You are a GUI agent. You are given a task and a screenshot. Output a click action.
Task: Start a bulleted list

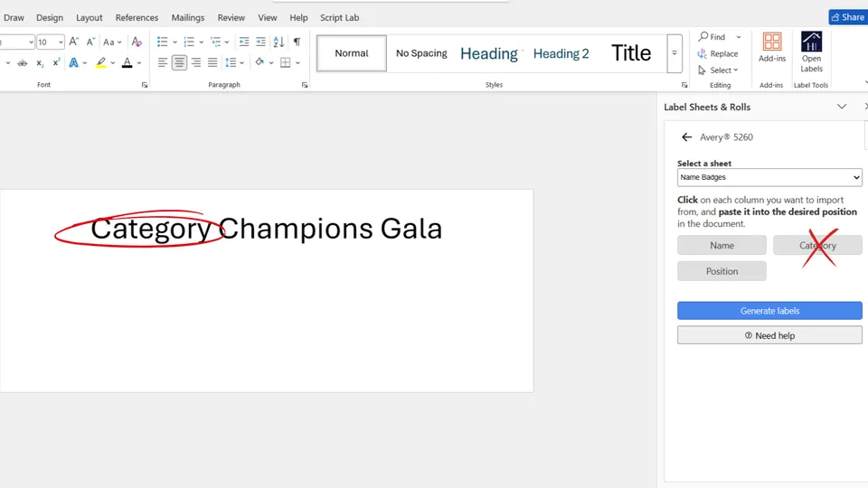tap(162, 42)
